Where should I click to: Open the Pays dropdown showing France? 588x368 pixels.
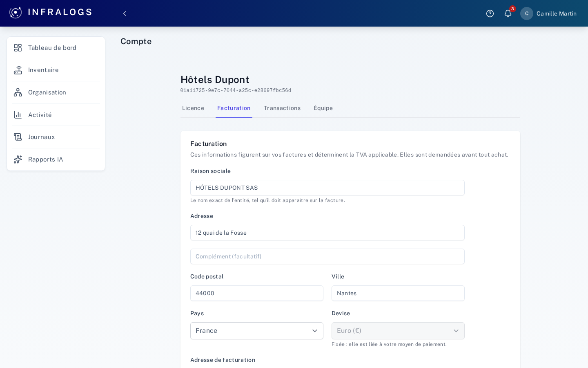point(257,331)
